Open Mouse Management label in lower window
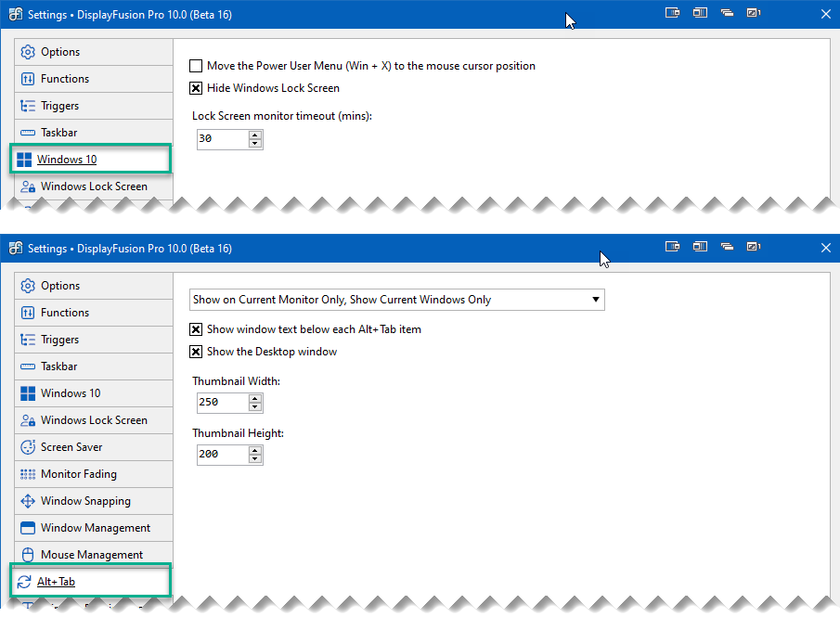The width and height of the screenshot is (840, 630). tap(92, 555)
